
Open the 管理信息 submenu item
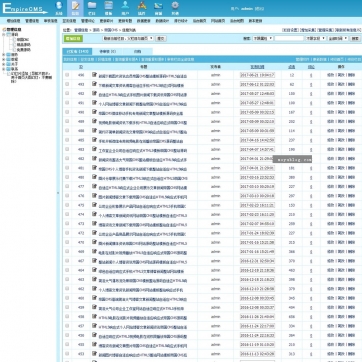tap(32, 21)
